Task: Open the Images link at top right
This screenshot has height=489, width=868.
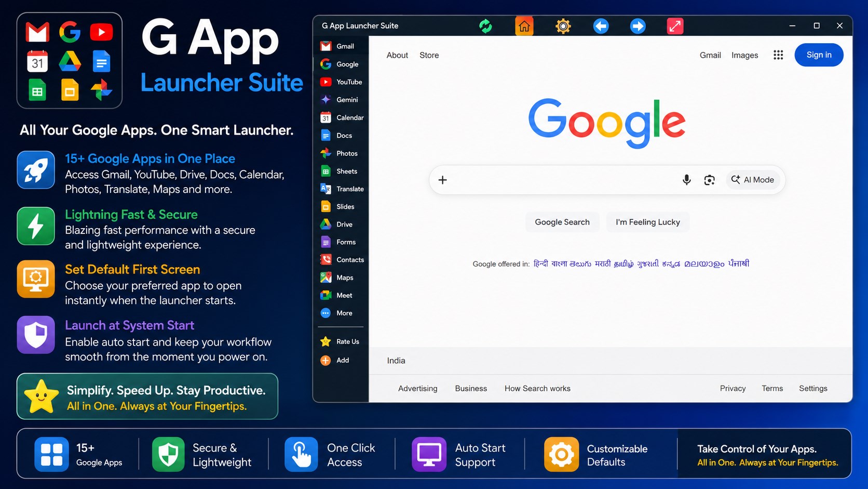Action: coord(744,55)
